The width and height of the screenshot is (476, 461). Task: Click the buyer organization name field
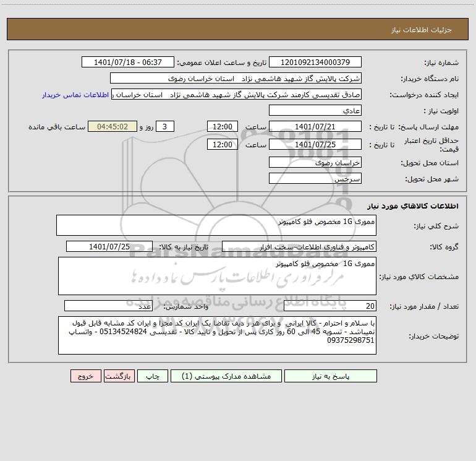[x=236, y=78]
